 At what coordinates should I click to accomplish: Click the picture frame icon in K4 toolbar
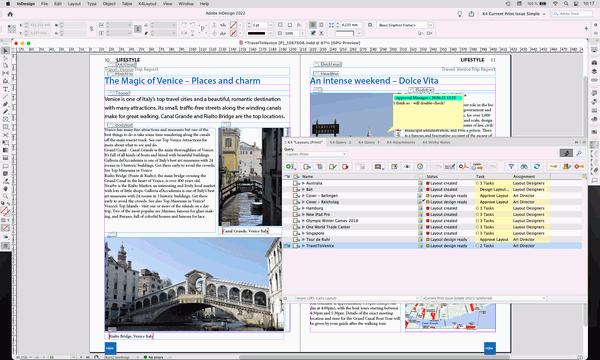pos(378,166)
